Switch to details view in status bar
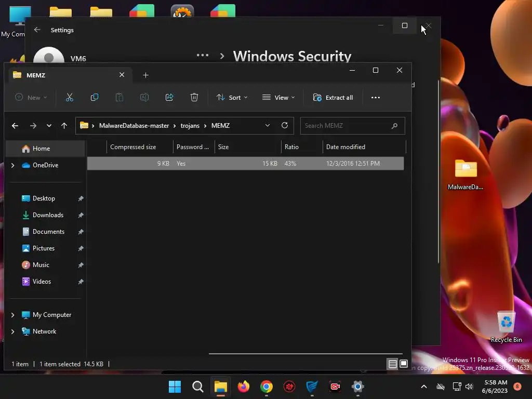Screen dimensions: 532x399 (393, 364)
